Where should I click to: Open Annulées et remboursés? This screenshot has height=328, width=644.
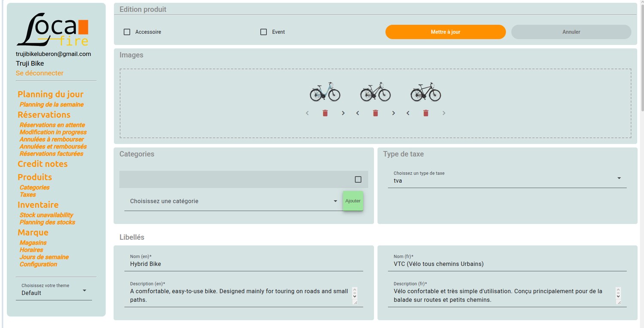[x=53, y=147]
